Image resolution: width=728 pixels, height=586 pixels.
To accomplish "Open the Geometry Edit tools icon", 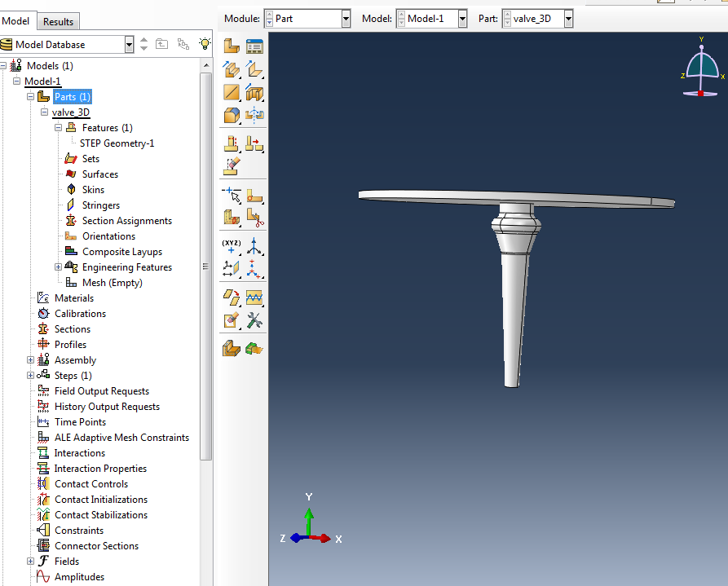I will 254,320.
